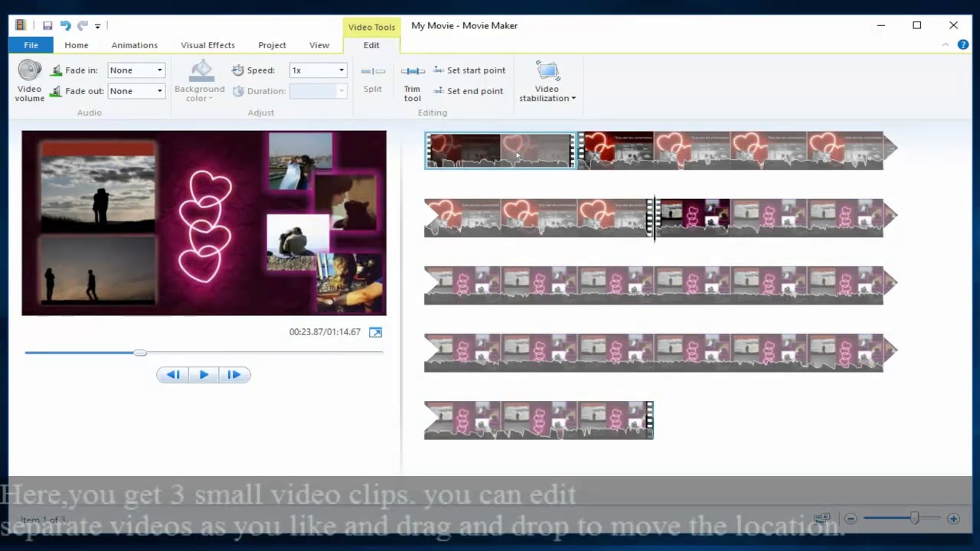Click the zoom out minus icon
This screenshot has width=980, height=551.
click(851, 519)
